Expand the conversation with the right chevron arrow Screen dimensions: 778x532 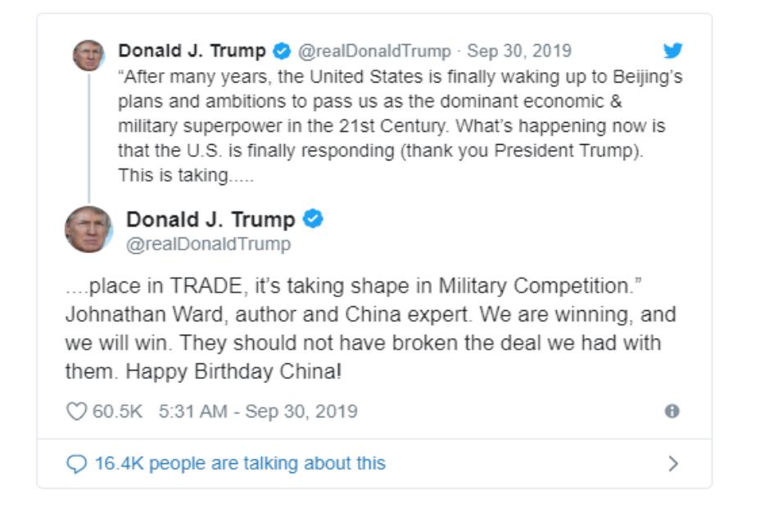673,464
